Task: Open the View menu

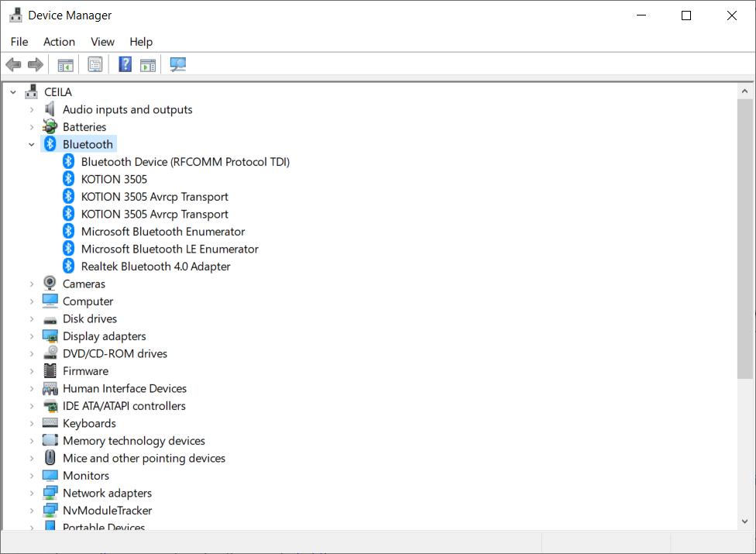Action: click(102, 42)
